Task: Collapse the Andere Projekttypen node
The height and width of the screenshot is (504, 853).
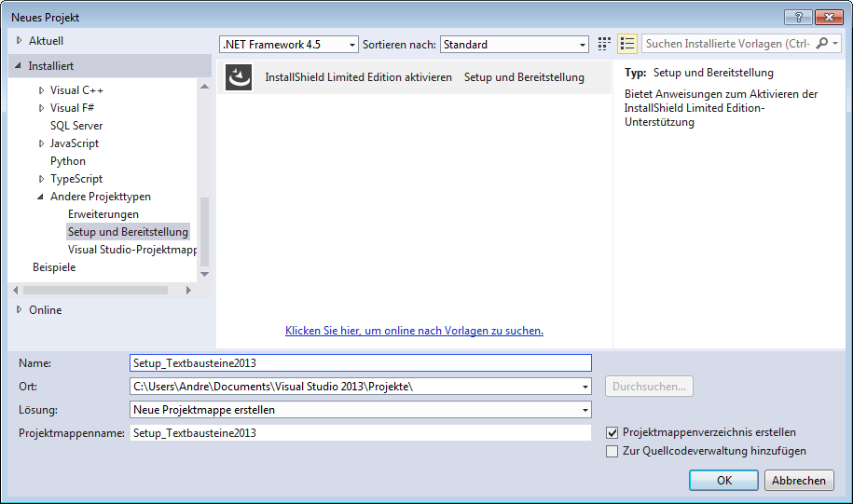Action: pos(40,197)
